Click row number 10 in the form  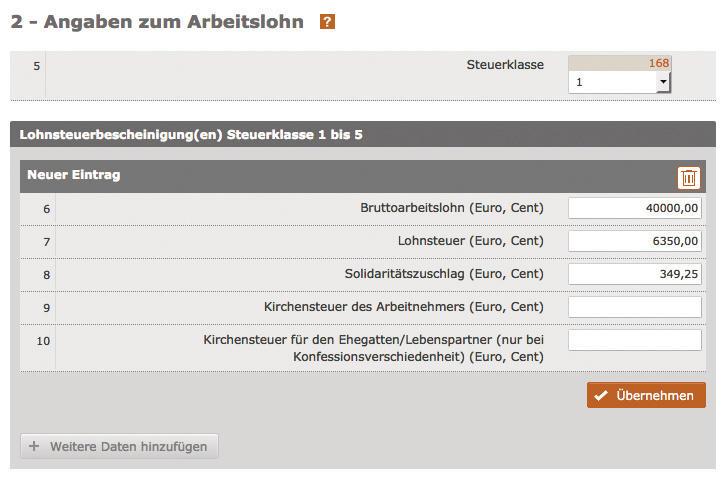(43, 341)
